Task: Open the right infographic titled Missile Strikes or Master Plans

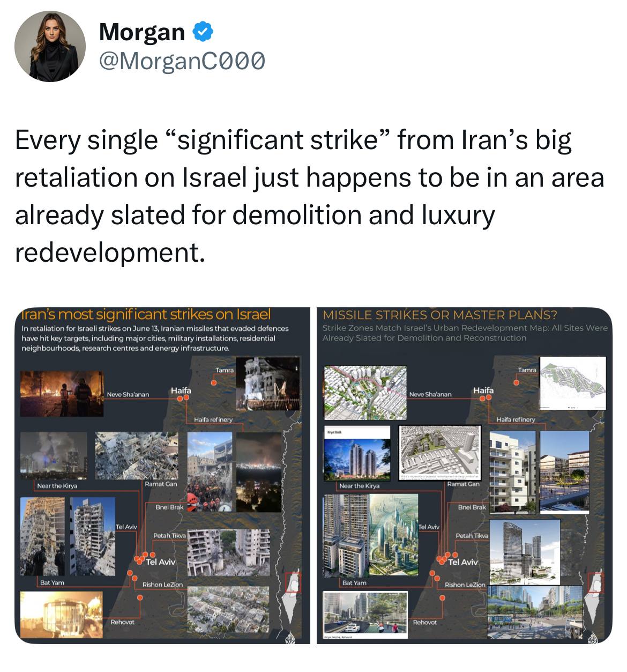Action: 465,475
